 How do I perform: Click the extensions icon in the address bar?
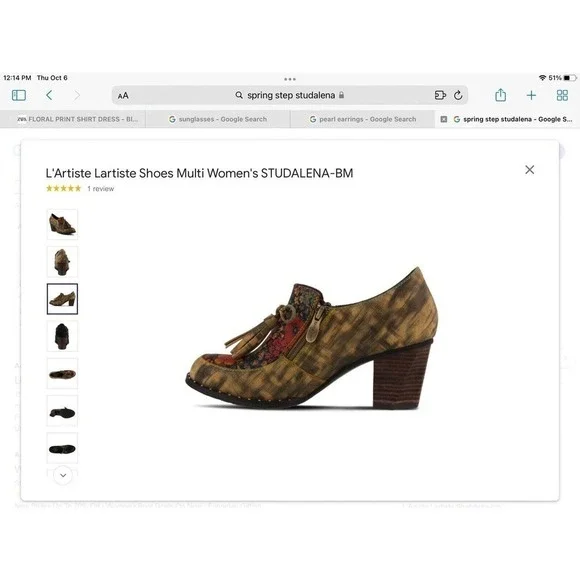click(440, 95)
